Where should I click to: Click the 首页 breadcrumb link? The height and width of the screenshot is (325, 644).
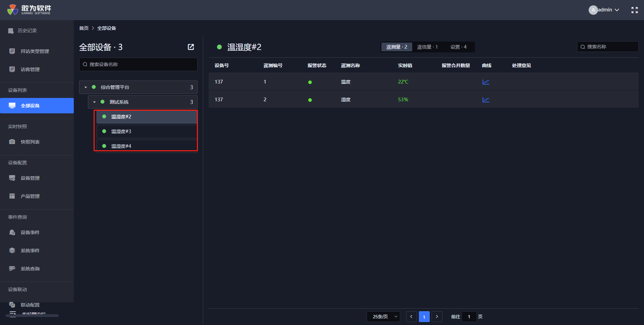pyautogui.click(x=84, y=28)
